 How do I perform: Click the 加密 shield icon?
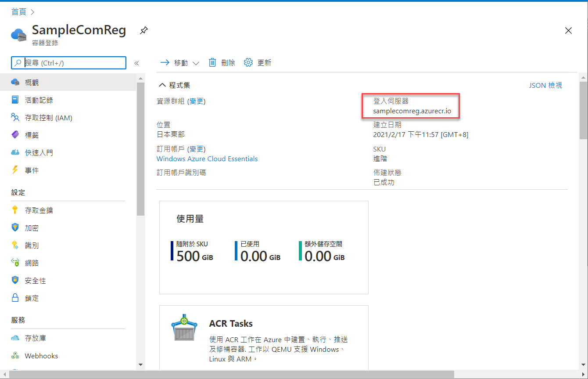(15, 228)
